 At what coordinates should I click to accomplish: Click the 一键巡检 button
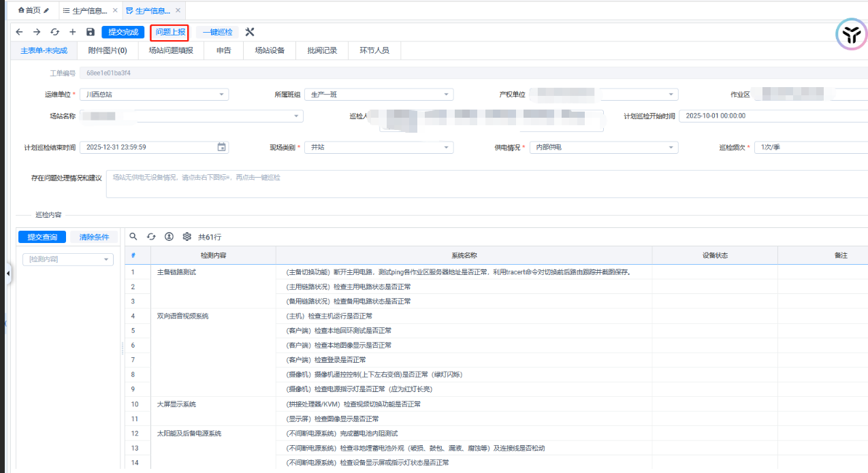click(217, 32)
